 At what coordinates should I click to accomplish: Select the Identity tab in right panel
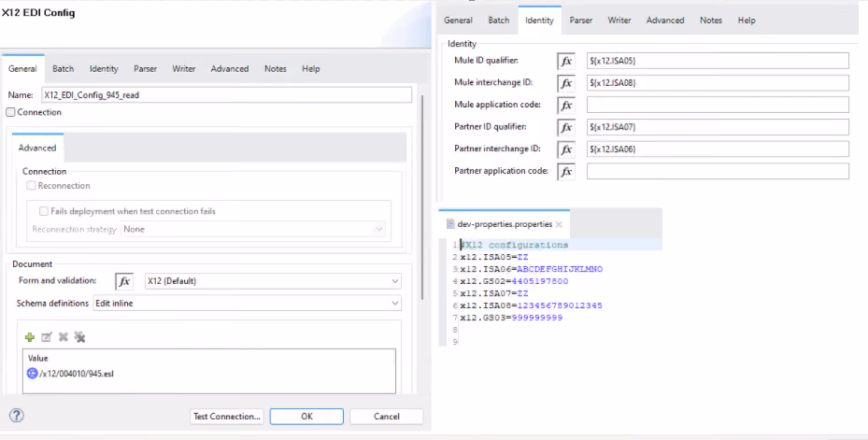pos(539,20)
